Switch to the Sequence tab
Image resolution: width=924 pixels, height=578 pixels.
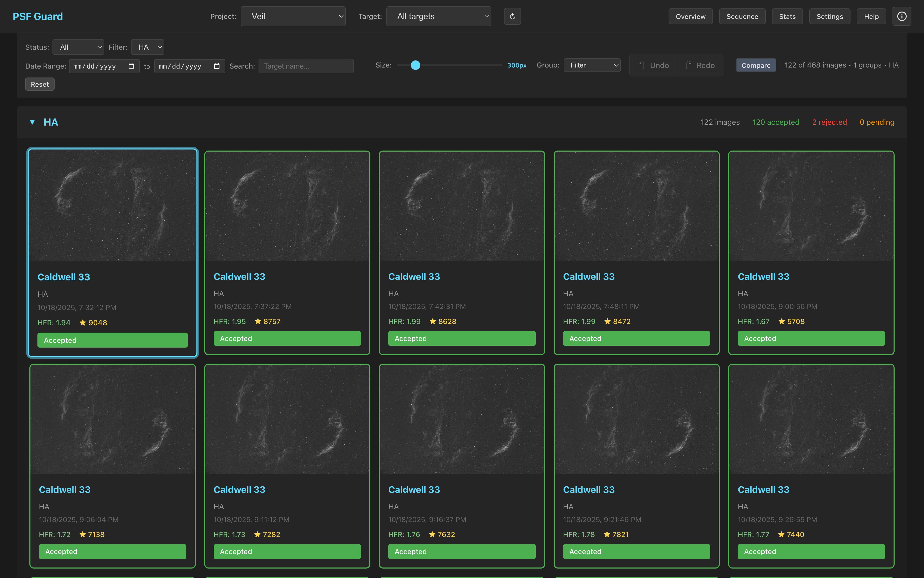point(742,17)
